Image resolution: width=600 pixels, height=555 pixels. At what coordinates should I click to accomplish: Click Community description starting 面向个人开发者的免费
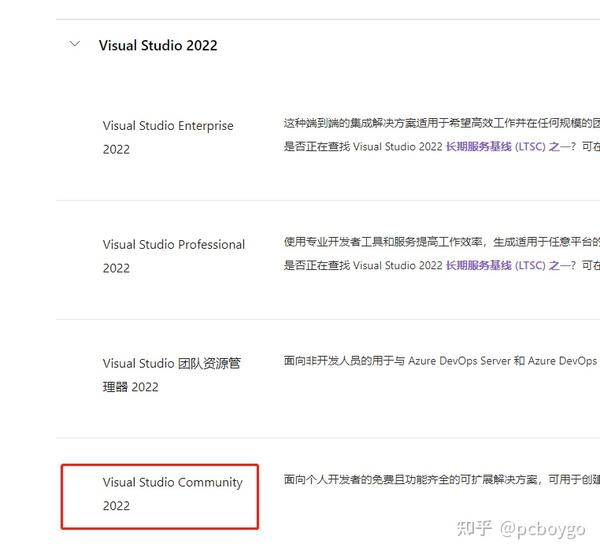[442, 479]
